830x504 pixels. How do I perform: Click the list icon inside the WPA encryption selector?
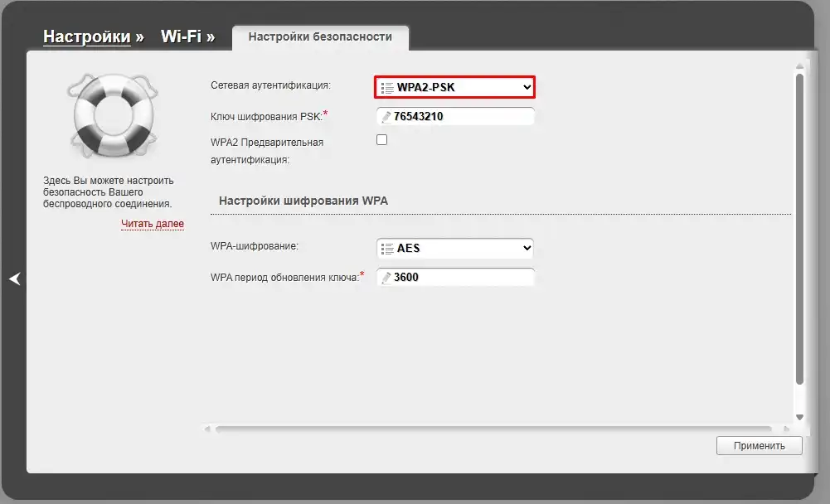[386, 248]
